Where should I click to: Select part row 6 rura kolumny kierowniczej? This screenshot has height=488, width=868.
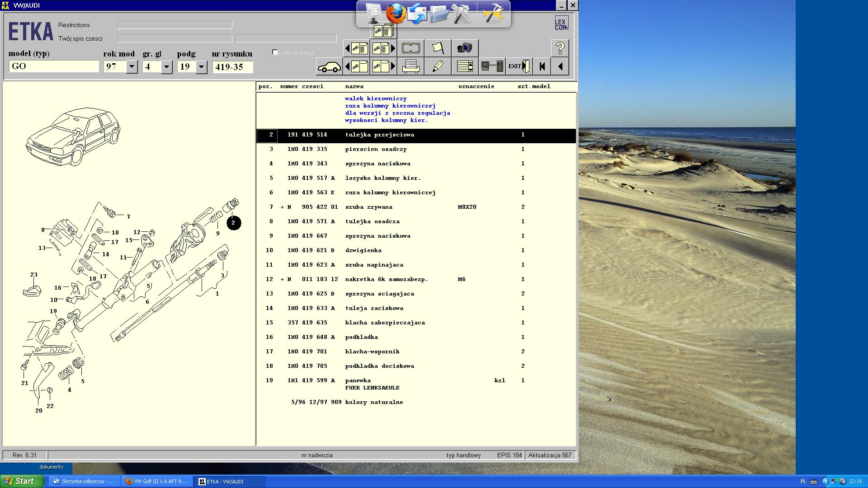tap(390, 192)
